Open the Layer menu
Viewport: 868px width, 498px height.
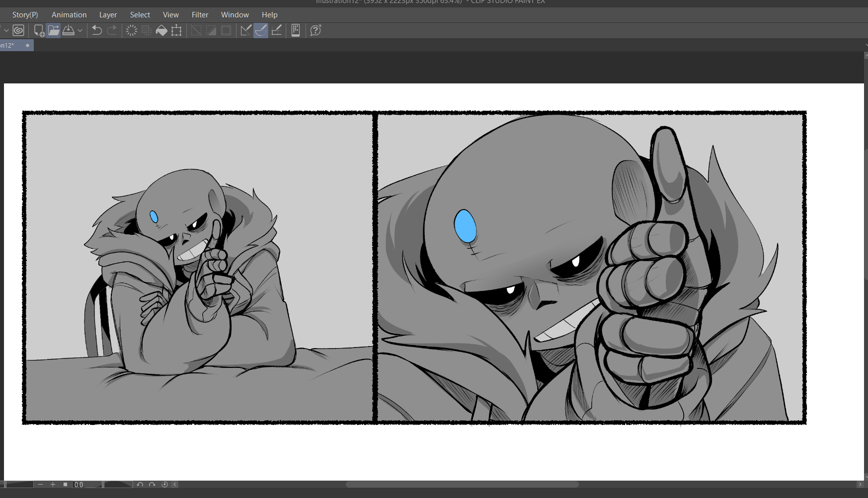click(x=108, y=15)
